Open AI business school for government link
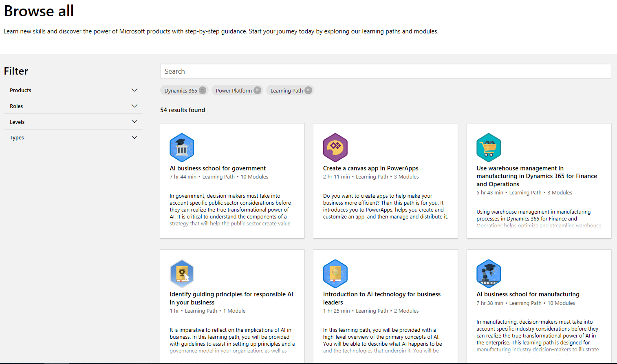This screenshot has width=617, height=364. point(218,168)
